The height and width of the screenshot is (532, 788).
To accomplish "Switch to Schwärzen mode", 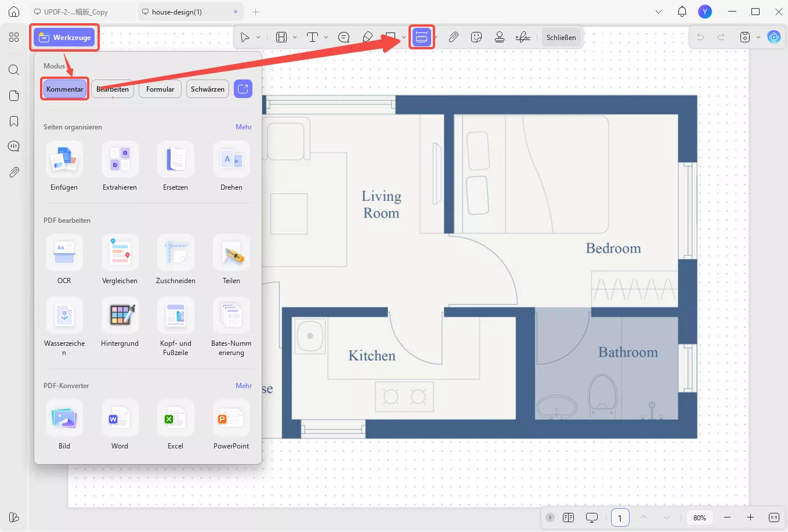I will tap(208, 89).
